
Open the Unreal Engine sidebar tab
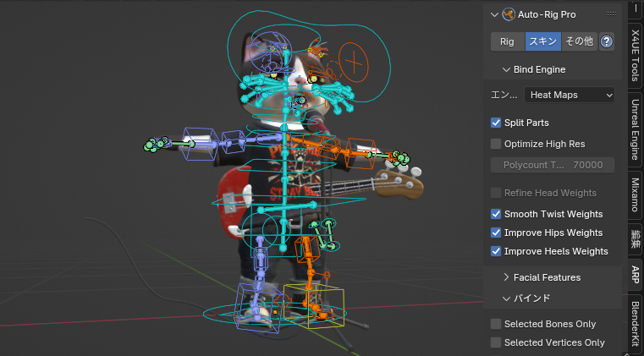[636, 130]
